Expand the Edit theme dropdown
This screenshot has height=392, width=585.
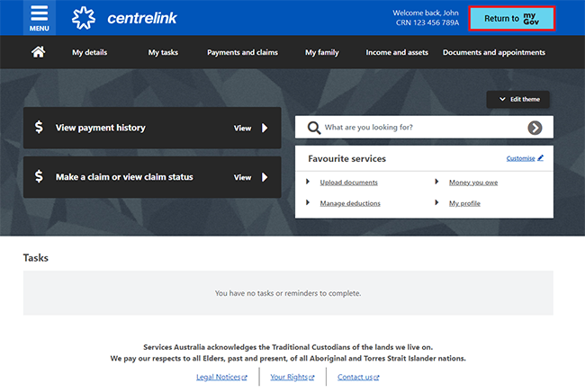tap(517, 99)
